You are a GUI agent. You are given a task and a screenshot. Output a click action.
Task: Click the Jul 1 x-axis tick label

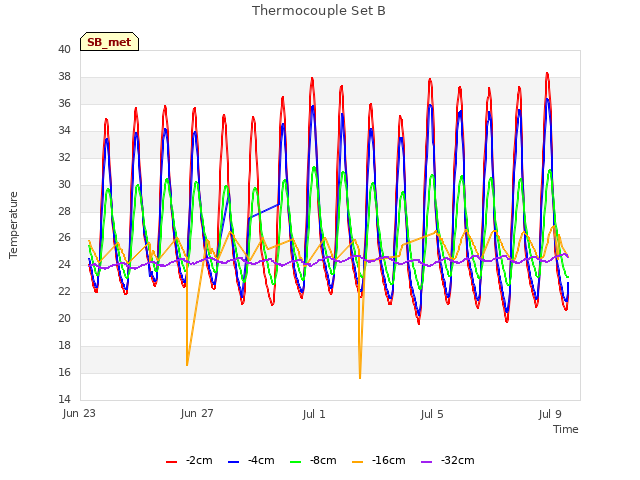coord(314,414)
